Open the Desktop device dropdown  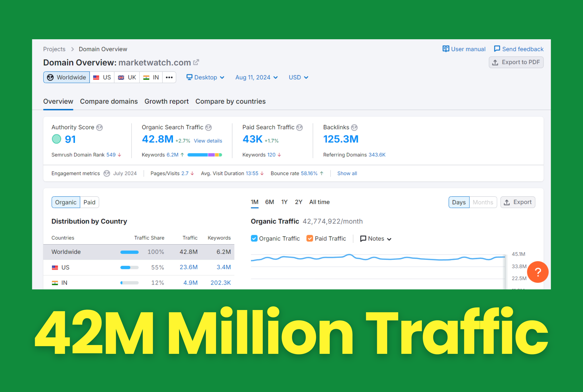tap(206, 77)
